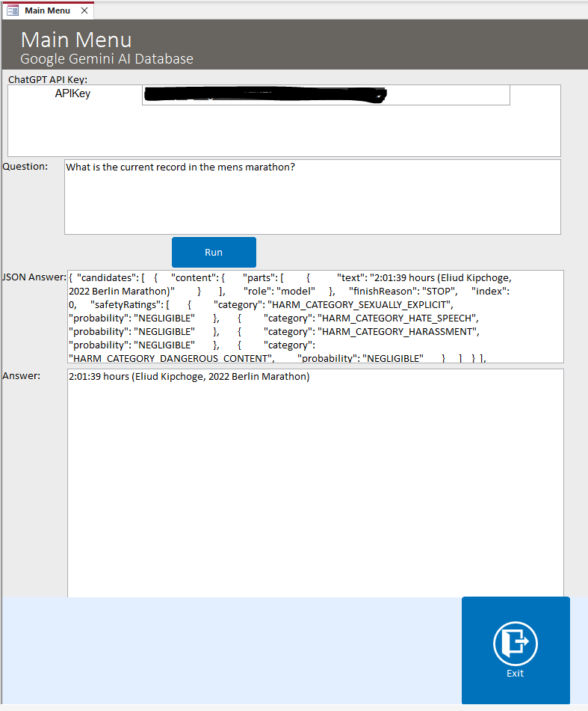Click the Exit button with door icon
This screenshot has width=588, height=711.
[x=516, y=650]
